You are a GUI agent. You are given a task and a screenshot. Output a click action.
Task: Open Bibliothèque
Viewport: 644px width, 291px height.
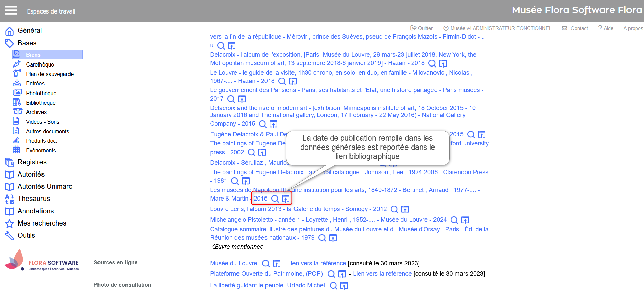tap(40, 103)
